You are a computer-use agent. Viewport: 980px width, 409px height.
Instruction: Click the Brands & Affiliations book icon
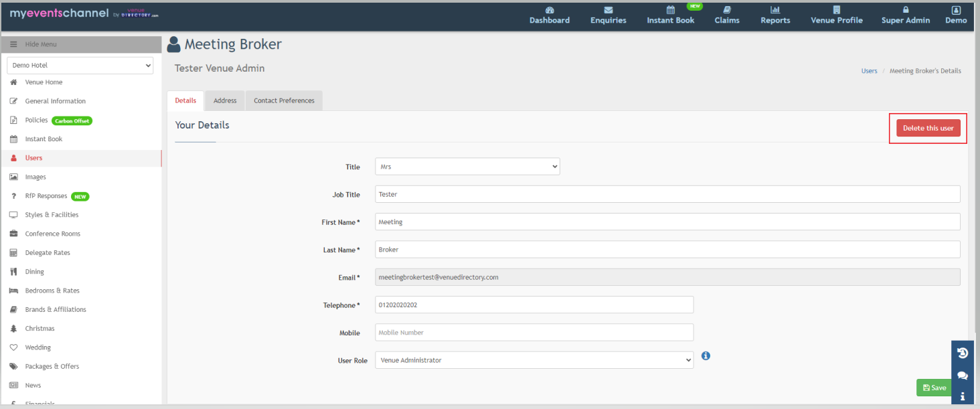pos(13,310)
